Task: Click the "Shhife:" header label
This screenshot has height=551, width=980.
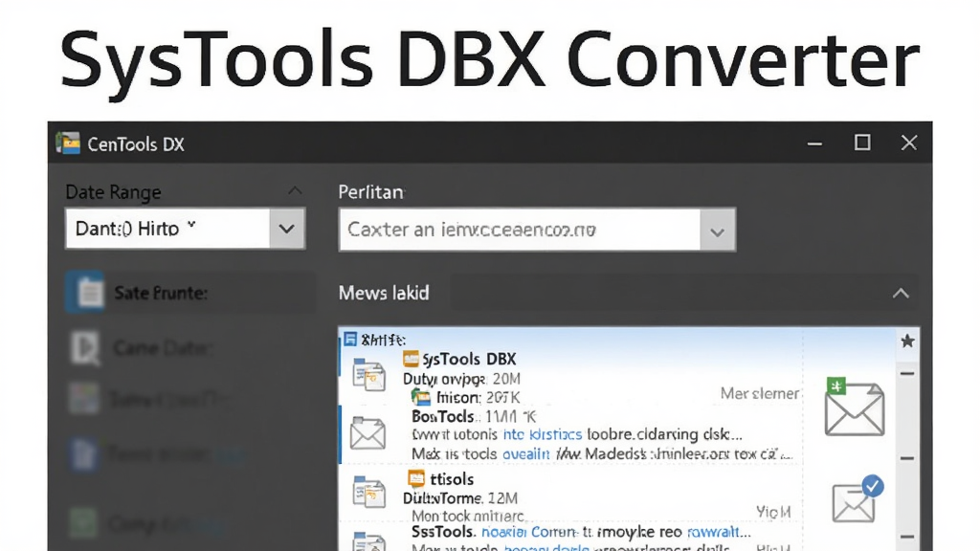Action: point(383,340)
